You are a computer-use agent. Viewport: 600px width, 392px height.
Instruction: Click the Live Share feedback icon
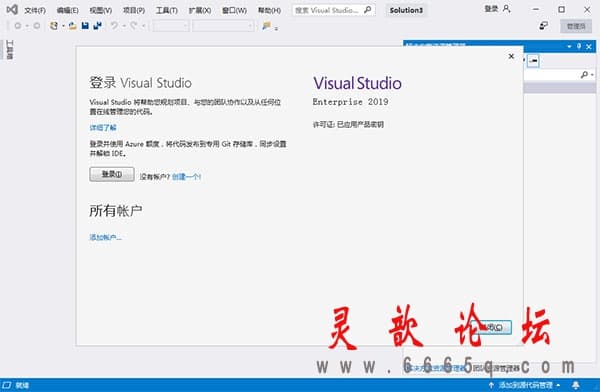pos(543,26)
